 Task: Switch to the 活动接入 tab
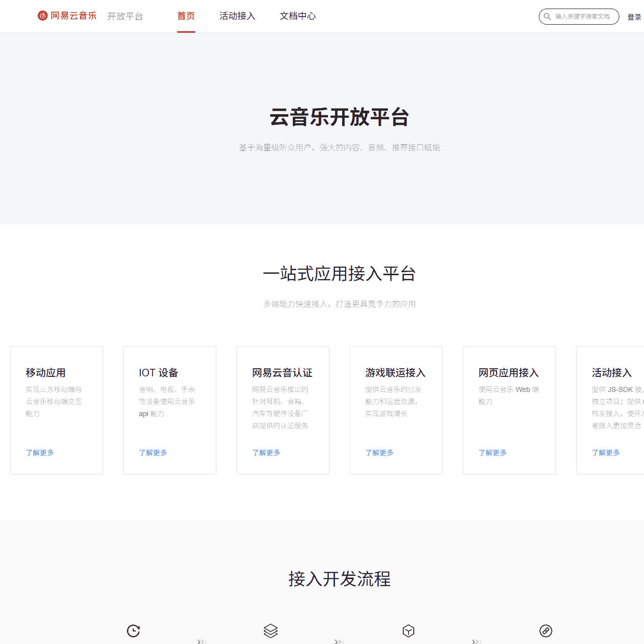point(237,16)
